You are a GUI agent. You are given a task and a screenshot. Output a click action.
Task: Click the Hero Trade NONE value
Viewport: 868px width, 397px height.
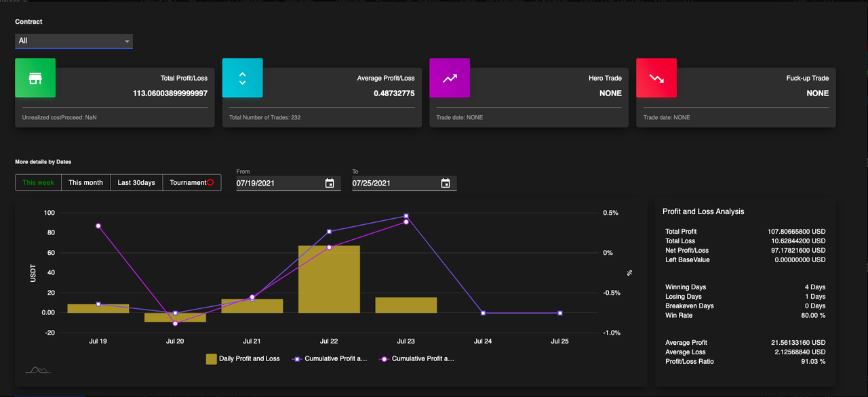click(x=610, y=93)
